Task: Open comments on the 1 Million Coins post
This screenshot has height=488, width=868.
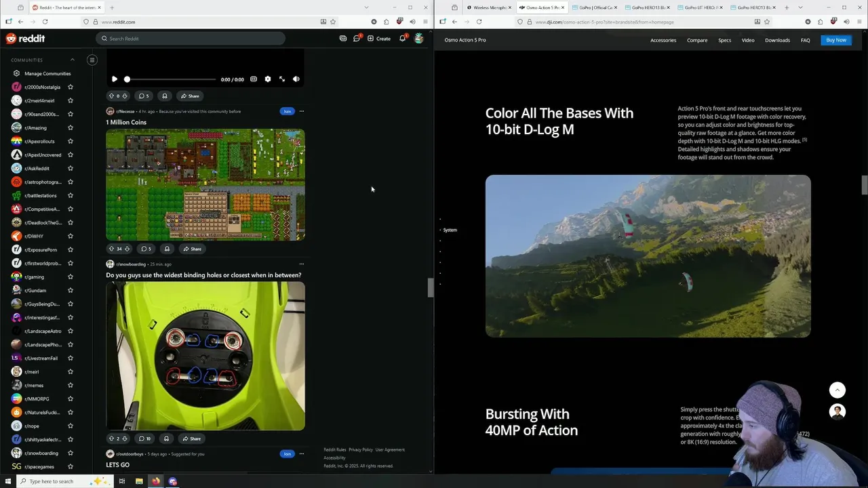Action: [146, 249]
